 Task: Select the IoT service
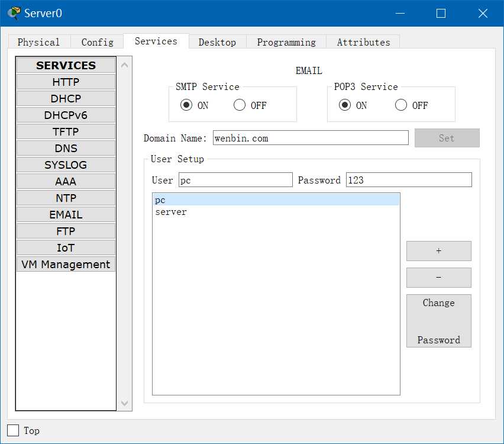click(x=66, y=247)
